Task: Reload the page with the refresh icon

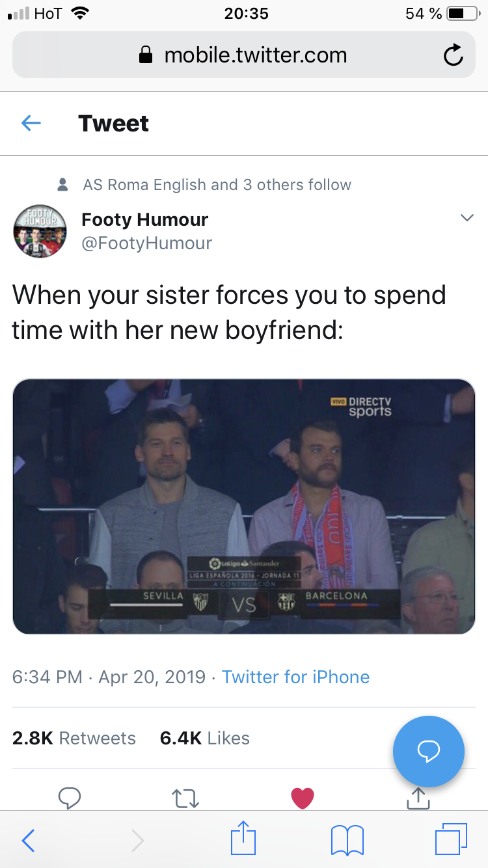Action: 453,56
